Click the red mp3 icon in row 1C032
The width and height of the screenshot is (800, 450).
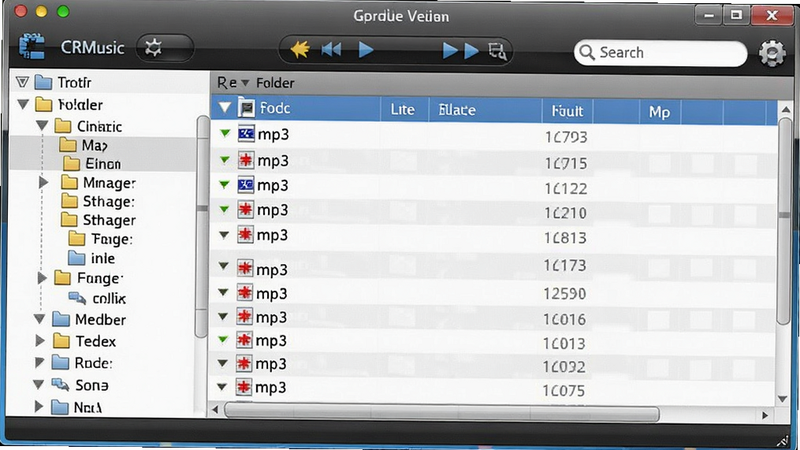244,363
